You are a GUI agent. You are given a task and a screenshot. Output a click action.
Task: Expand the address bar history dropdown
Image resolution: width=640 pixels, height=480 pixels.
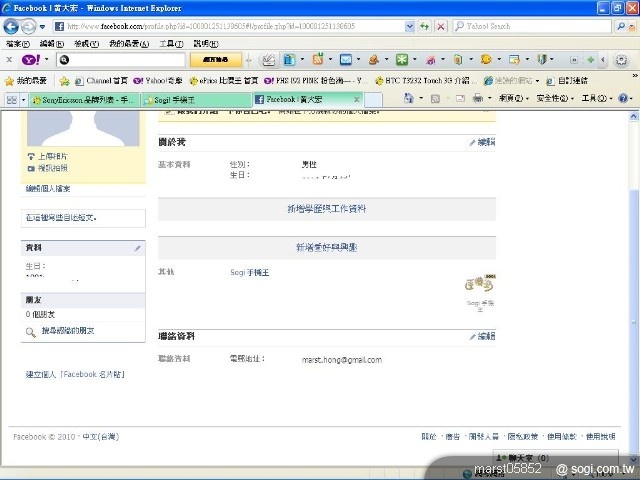click(x=409, y=27)
